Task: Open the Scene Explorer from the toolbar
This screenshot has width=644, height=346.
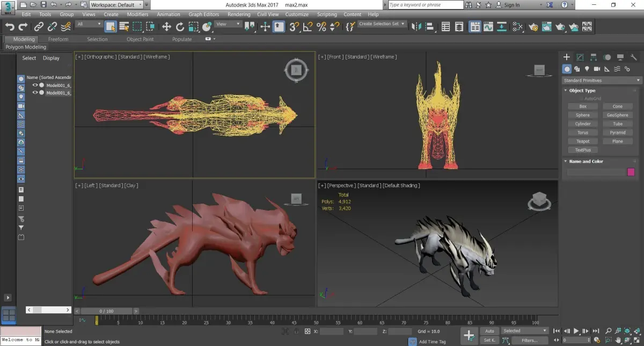Action: 446,26
